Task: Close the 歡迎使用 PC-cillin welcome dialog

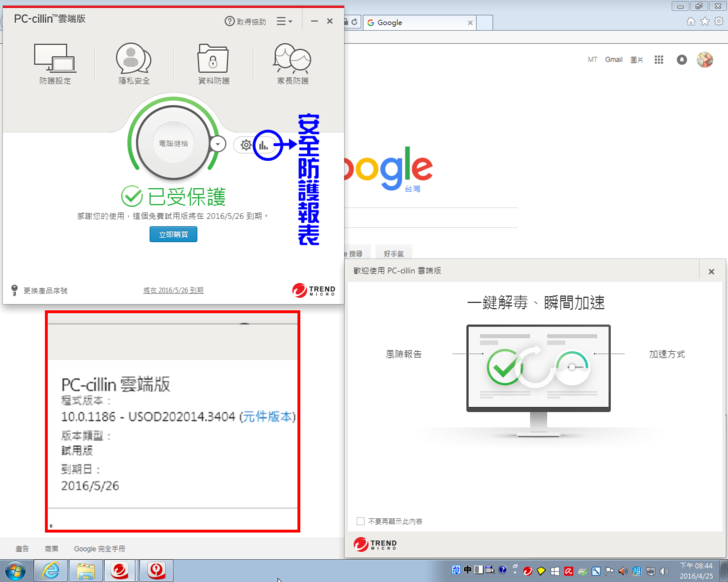Action: [x=711, y=272]
